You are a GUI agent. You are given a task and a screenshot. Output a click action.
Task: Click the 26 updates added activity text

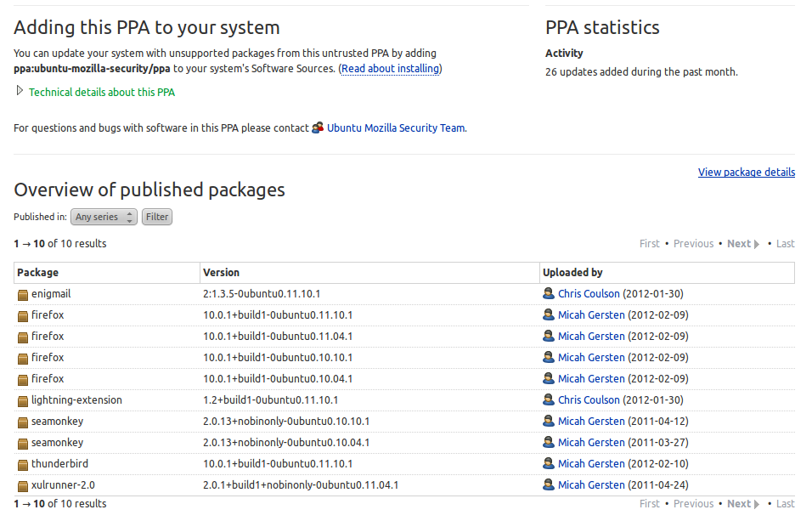[641, 72]
